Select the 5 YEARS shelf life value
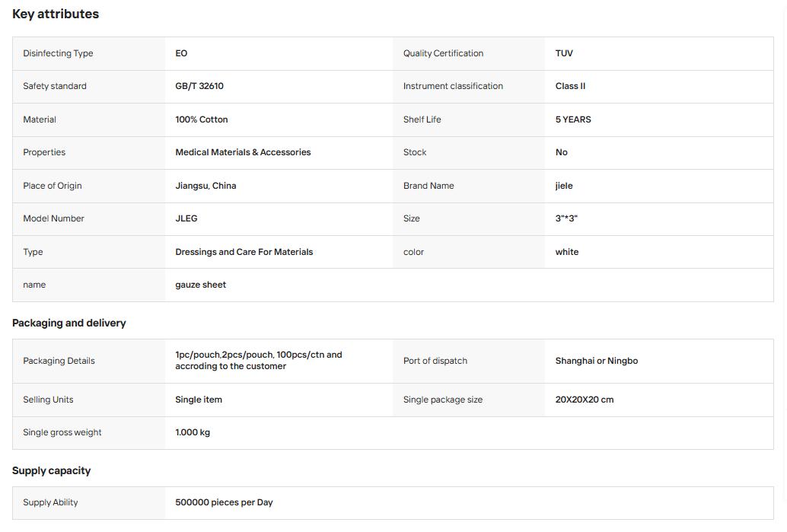This screenshot has width=787, height=532. pyautogui.click(x=573, y=119)
